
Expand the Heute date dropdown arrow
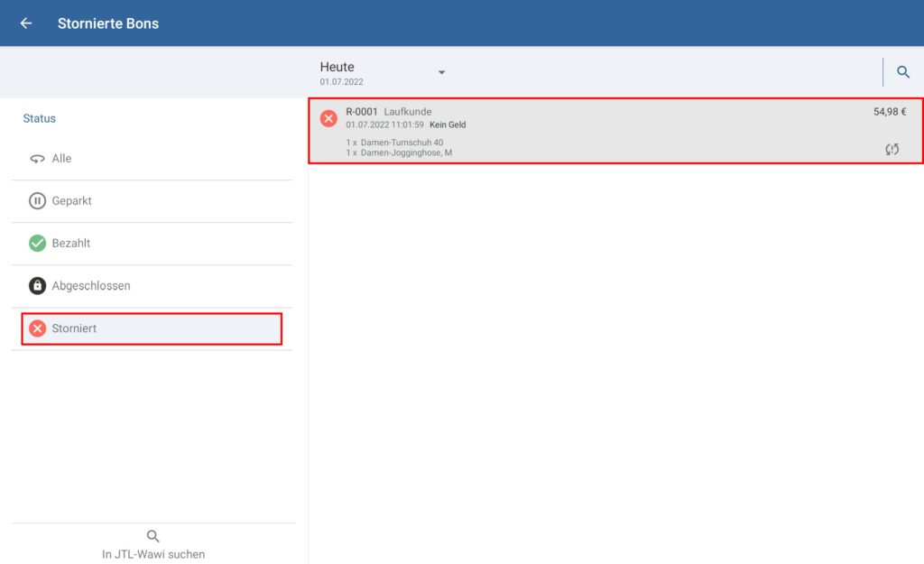442,72
